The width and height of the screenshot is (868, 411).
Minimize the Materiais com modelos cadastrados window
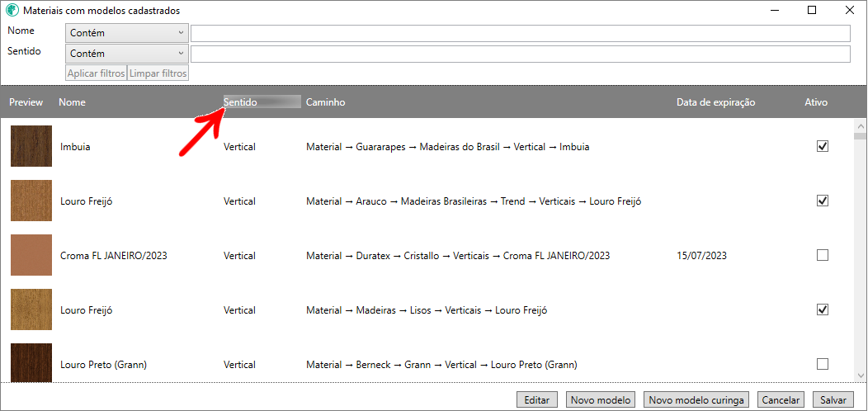[x=775, y=10]
